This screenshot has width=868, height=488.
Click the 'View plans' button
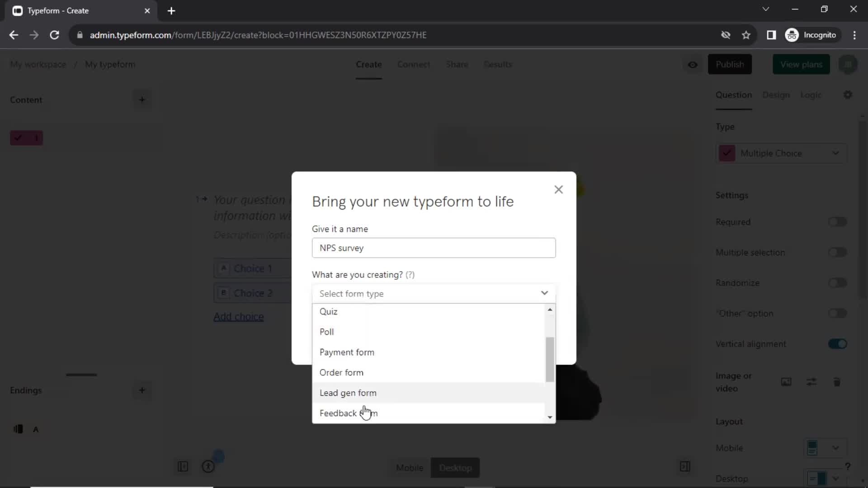801,64
